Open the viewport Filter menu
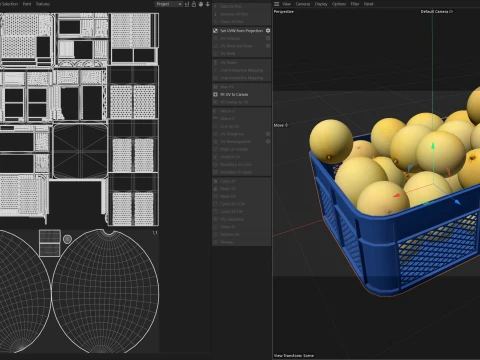 [355, 4]
